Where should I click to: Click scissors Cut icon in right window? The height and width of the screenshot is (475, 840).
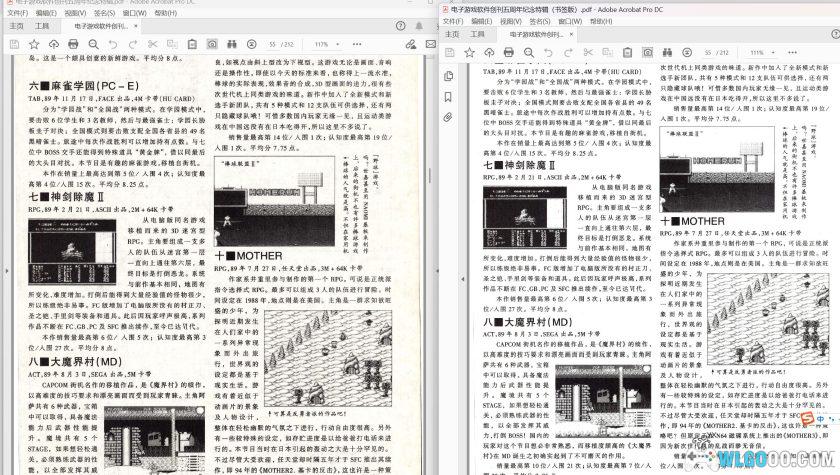[588, 52]
